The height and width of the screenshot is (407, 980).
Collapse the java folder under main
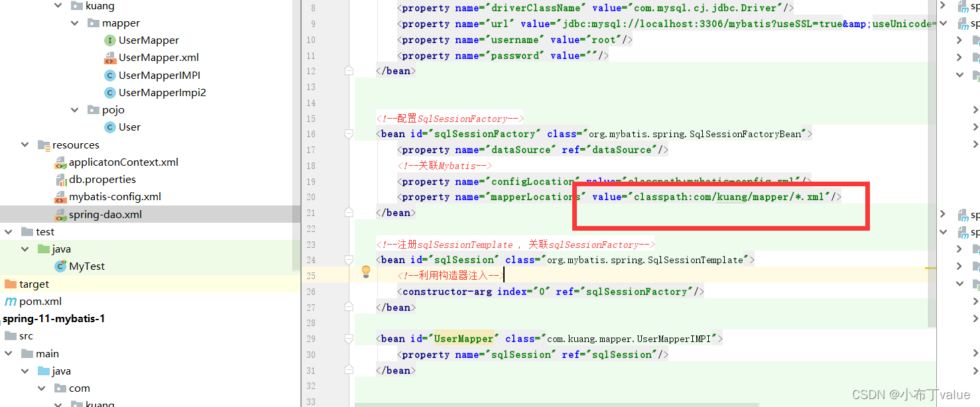25,371
